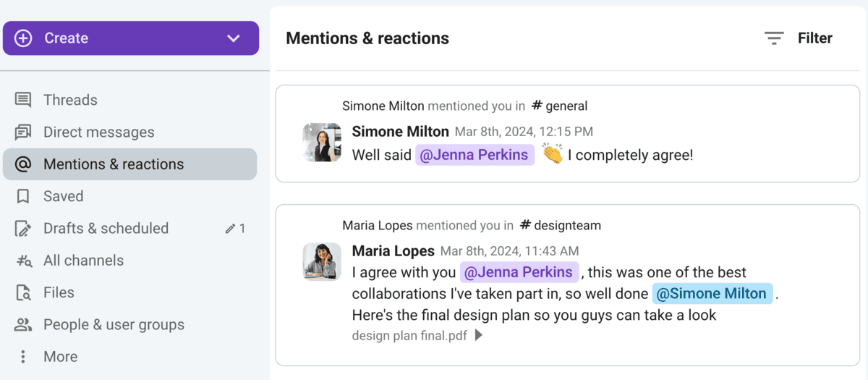Click @Jenna Perkins mention in Simone's message
868x380 pixels.
(x=475, y=155)
